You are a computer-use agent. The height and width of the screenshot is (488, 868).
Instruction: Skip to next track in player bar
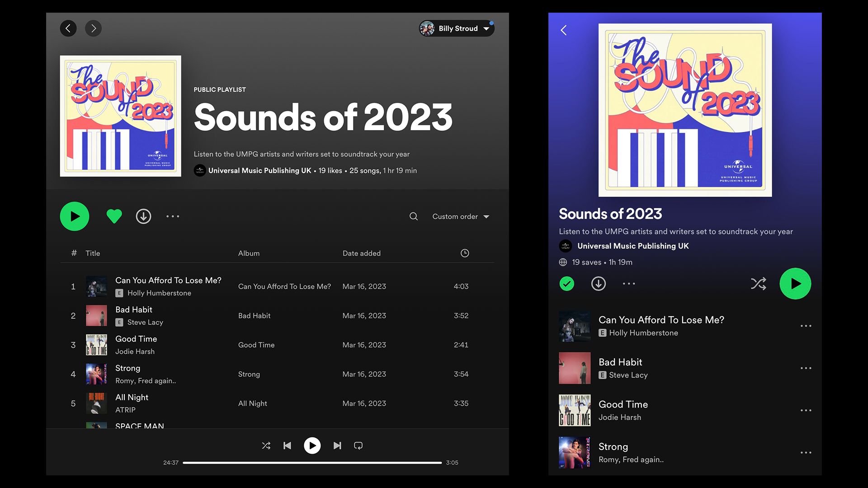(337, 446)
